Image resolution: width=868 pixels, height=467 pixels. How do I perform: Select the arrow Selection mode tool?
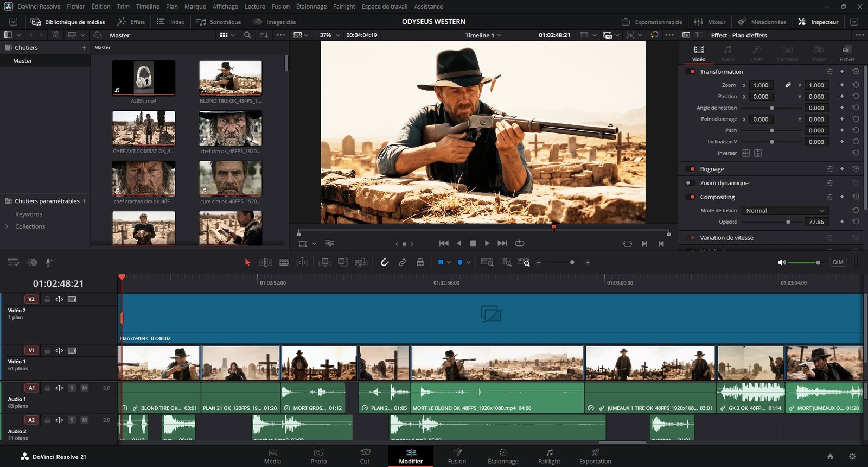coord(247,262)
